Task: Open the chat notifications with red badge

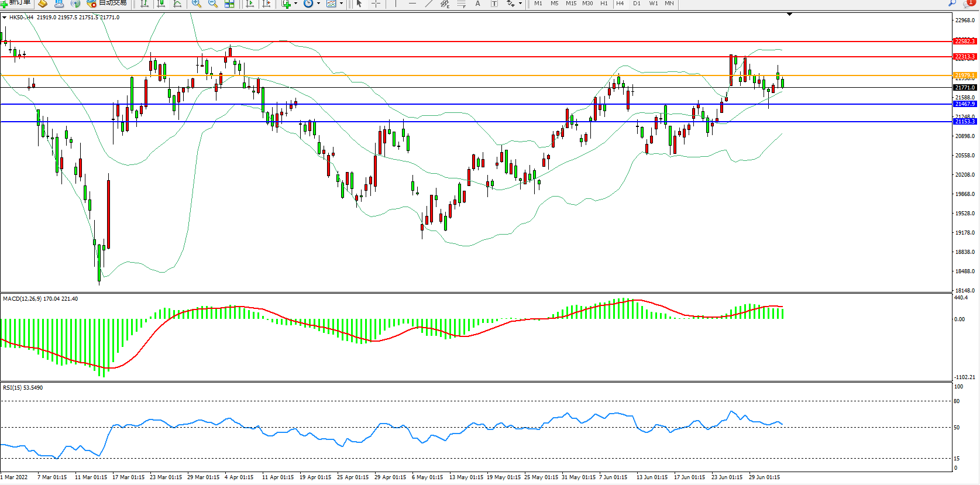Action: pos(969,4)
